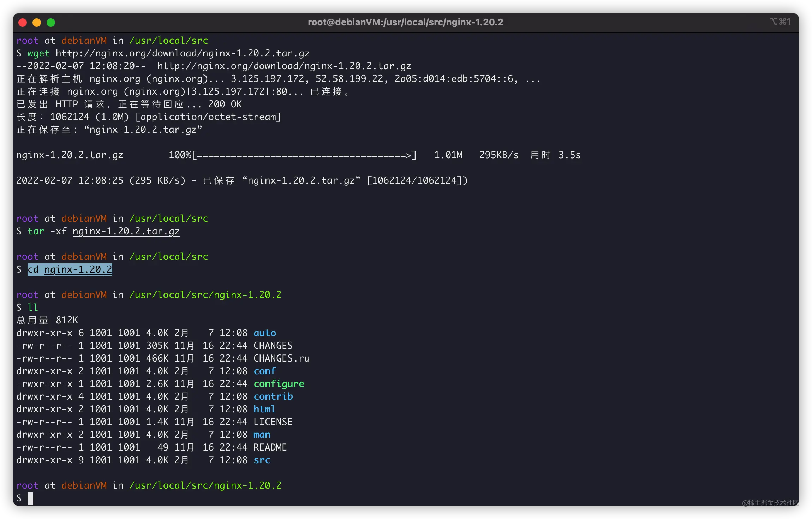
Task: Maximize the terminal with green button
Action: (x=51, y=23)
